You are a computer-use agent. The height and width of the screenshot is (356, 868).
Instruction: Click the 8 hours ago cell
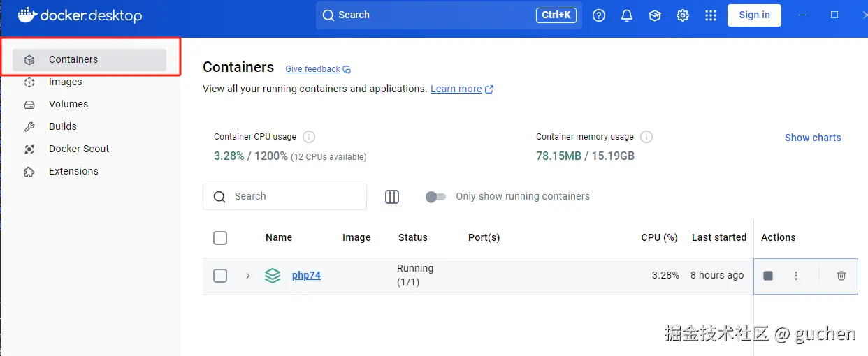pyautogui.click(x=717, y=276)
